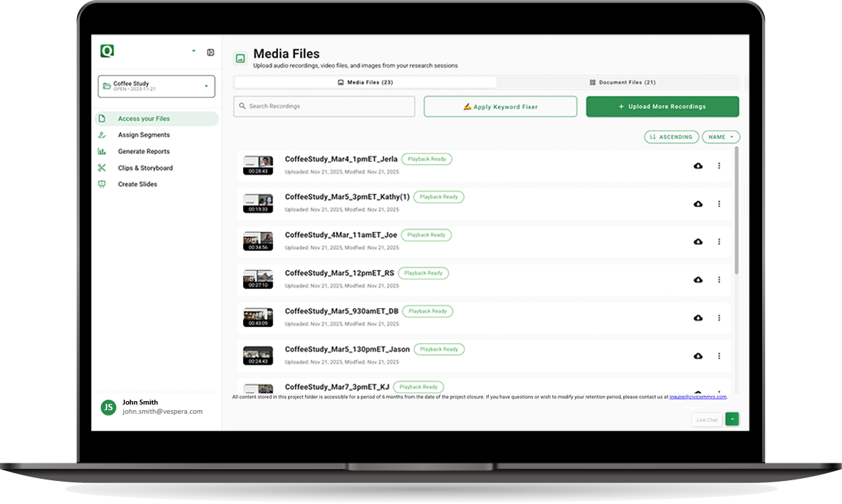842x504 pixels.
Task: Open more options for CoffeeStudy_Mar5_130pmET_Jason
Action: (x=719, y=356)
